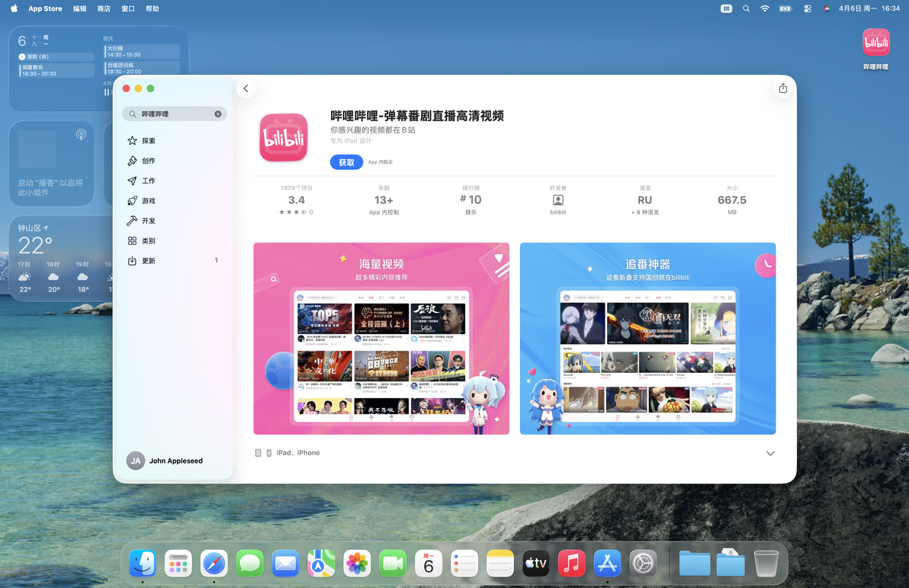Open the 类别 sidebar section
Screen dimensions: 909x588
[174, 241]
